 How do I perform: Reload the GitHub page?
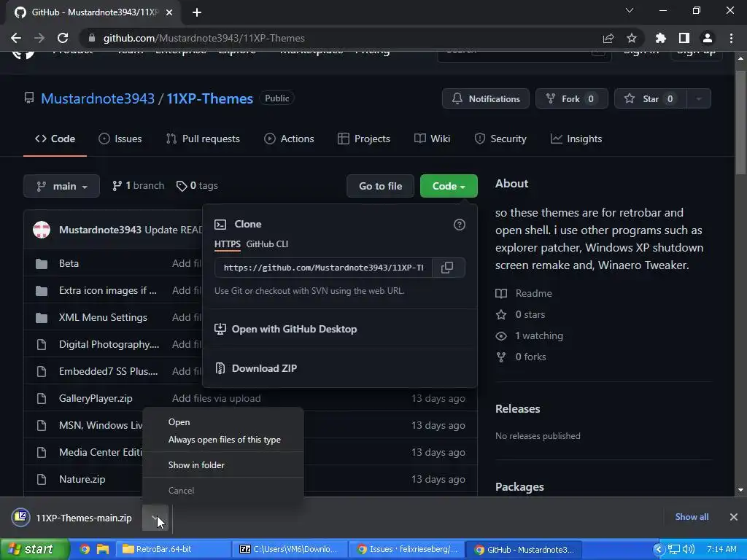[x=63, y=38]
